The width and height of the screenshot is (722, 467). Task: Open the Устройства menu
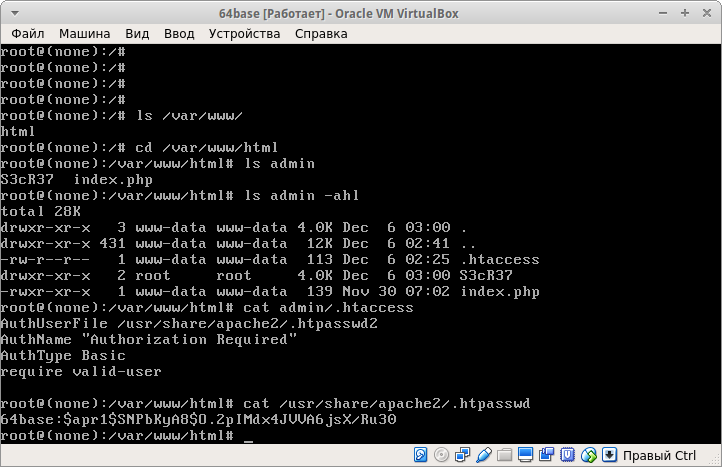[244, 34]
